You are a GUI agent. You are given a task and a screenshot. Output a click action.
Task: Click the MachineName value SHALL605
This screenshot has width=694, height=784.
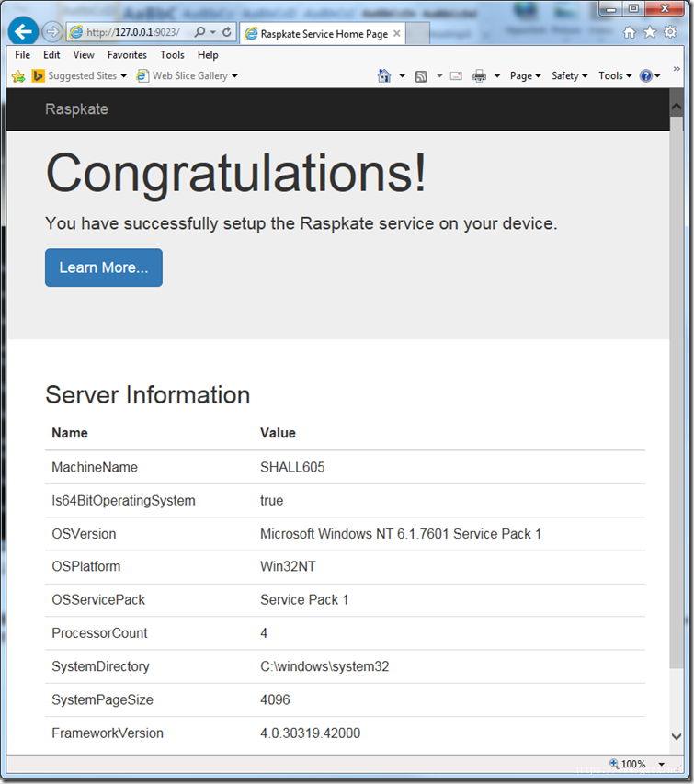[x=292, y=467]
